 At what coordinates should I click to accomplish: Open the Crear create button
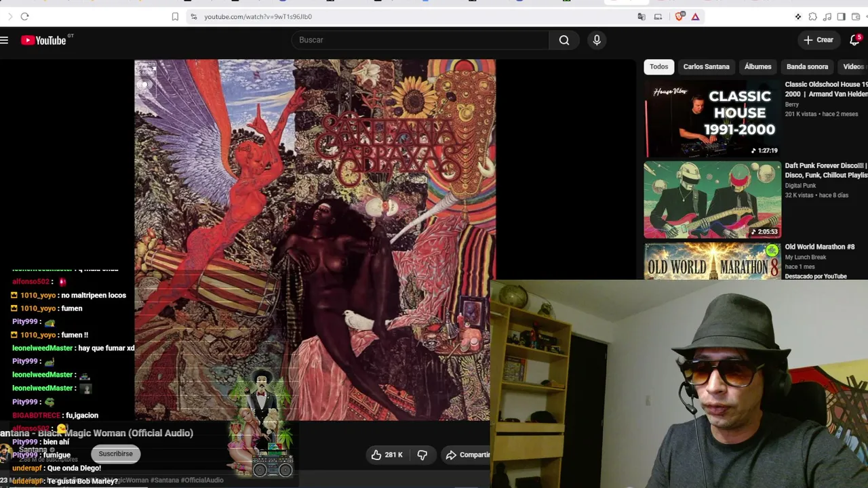tap(818, 40)
